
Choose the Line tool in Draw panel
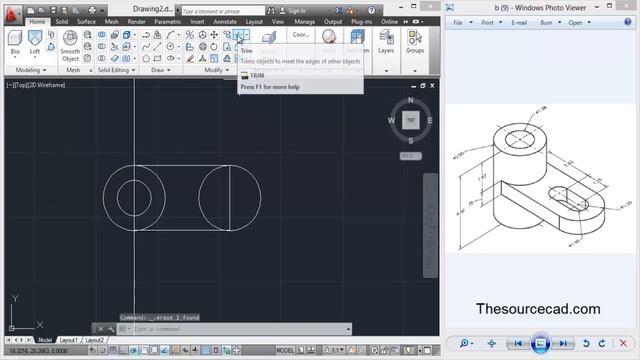point(158,47)
